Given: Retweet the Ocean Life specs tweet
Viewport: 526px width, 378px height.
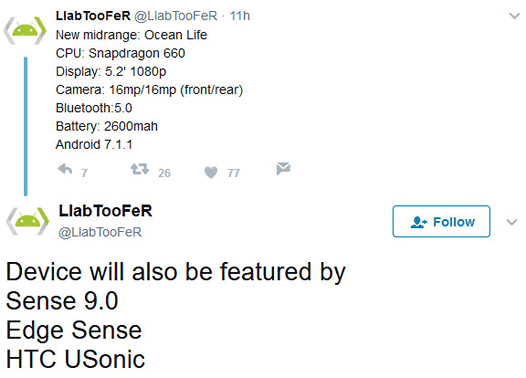Looking at the screenshot, I should [x=140, y=169].
